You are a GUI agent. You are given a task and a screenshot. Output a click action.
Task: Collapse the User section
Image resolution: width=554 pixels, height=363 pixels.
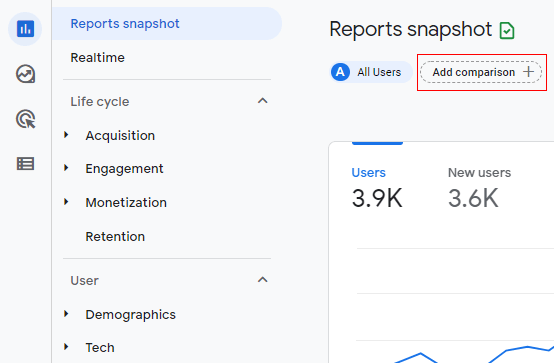(x=263, y=280)
